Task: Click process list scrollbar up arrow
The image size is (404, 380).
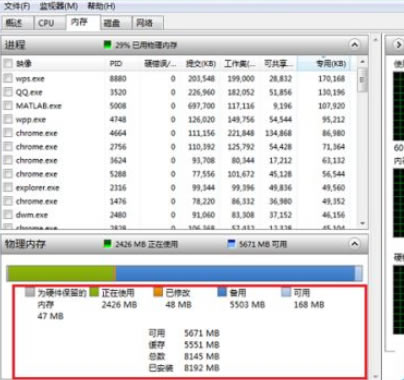Action: point(363,62)
